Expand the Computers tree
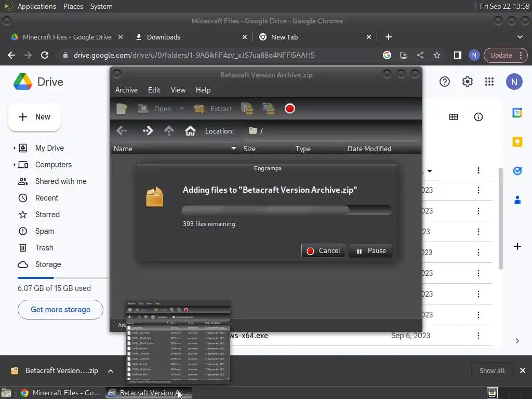 coord(14,165)
